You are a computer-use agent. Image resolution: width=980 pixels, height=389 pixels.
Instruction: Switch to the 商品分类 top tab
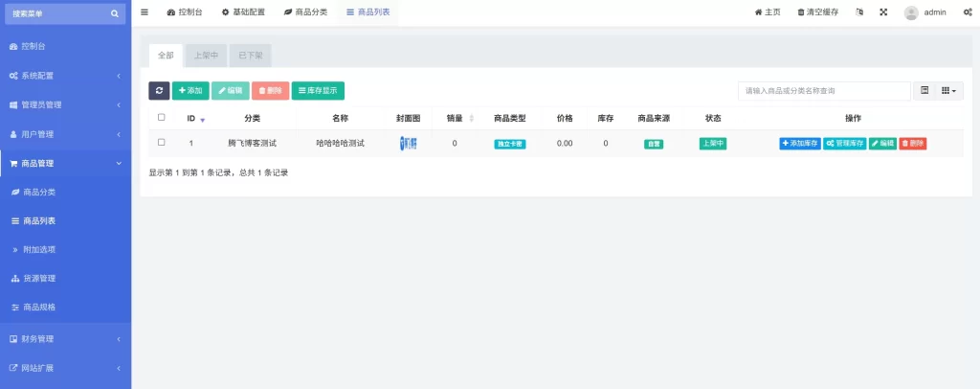coord(305,11)
